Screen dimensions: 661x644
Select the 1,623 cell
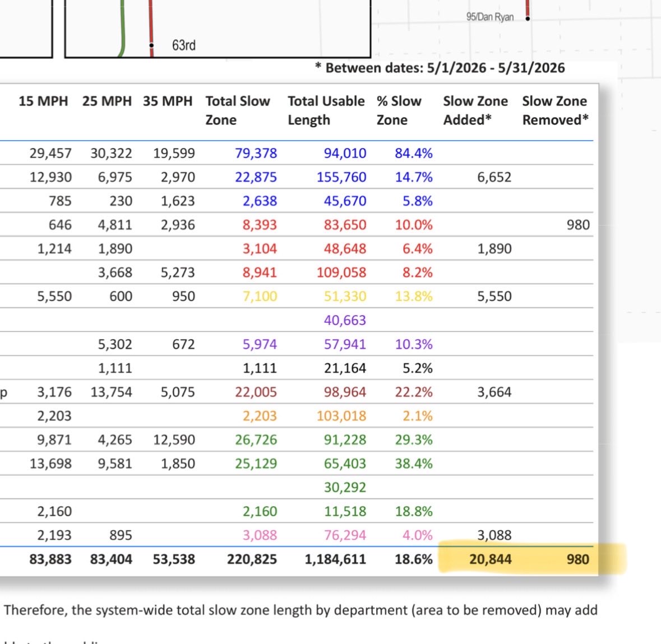[178, 201]
